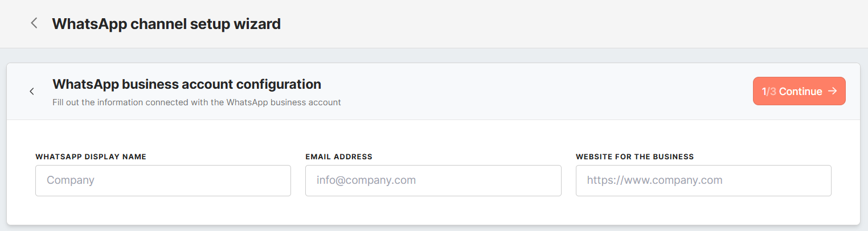Click empty white area below input fields
This screenshot has width=868, height=231.
[x=433, y=212]
